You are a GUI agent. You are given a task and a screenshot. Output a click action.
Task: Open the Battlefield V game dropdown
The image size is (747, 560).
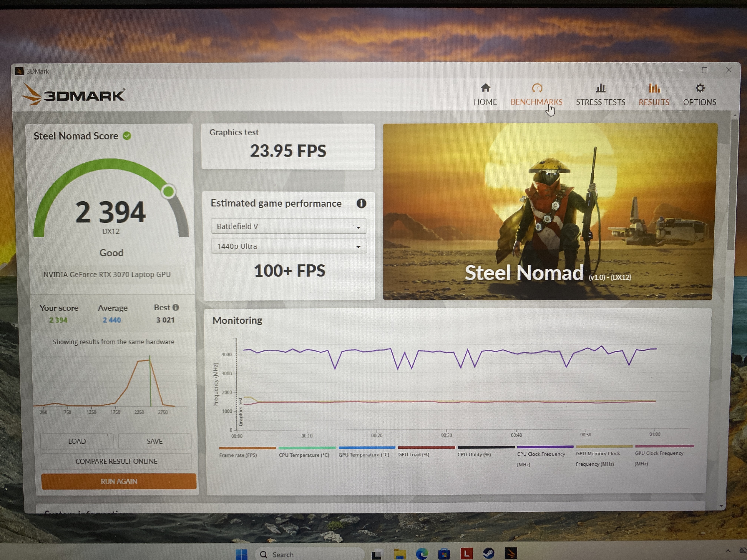pos(288,226)
